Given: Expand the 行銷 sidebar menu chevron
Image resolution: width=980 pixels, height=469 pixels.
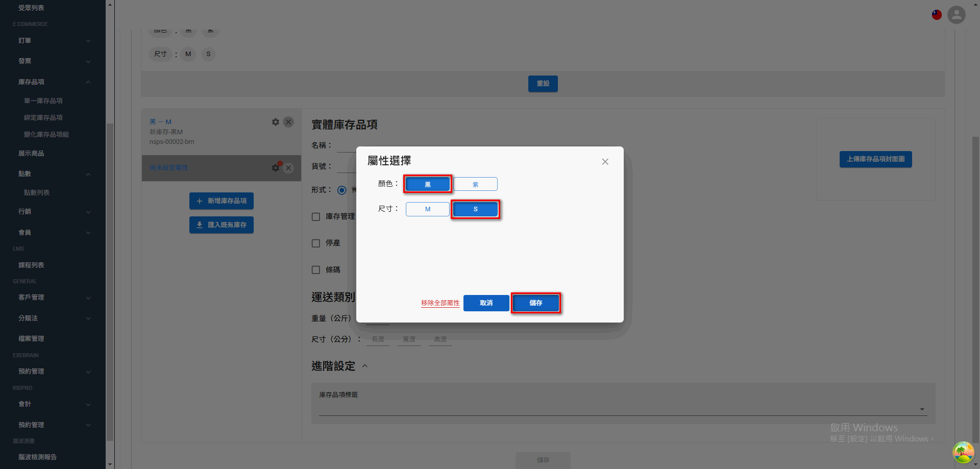Looking at the screenshot, I should 88,212.
